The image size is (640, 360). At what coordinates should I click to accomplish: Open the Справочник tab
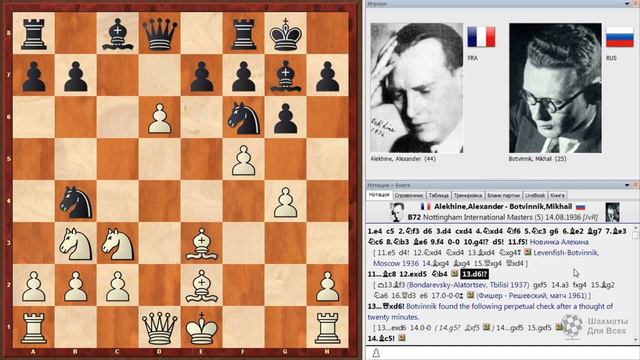tap(409, 196)
